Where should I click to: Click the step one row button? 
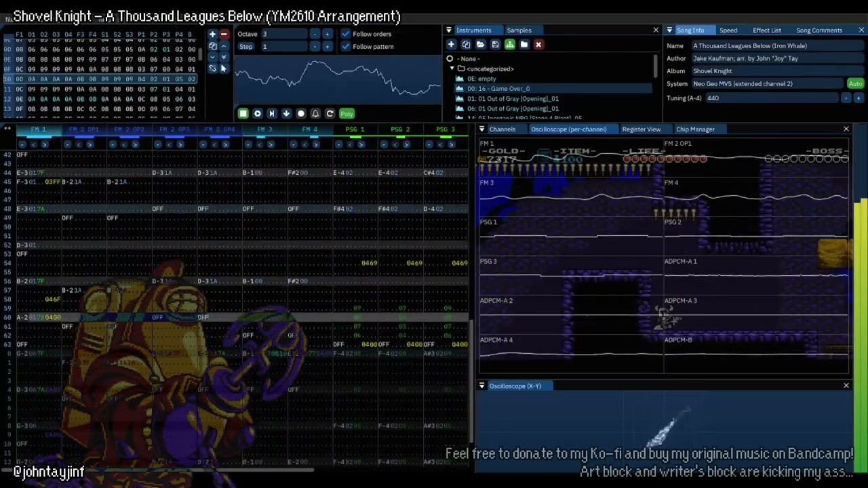(271, 114)
